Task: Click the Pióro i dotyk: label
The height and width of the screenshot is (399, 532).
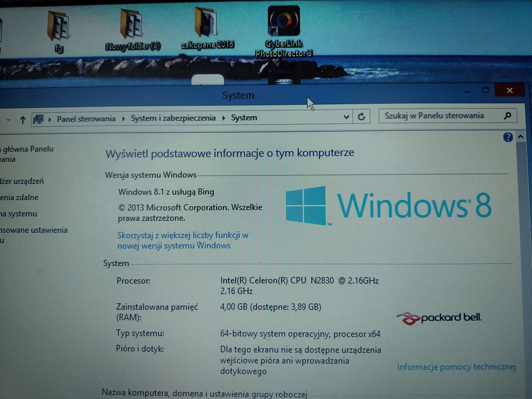Action: click(140, 348)
